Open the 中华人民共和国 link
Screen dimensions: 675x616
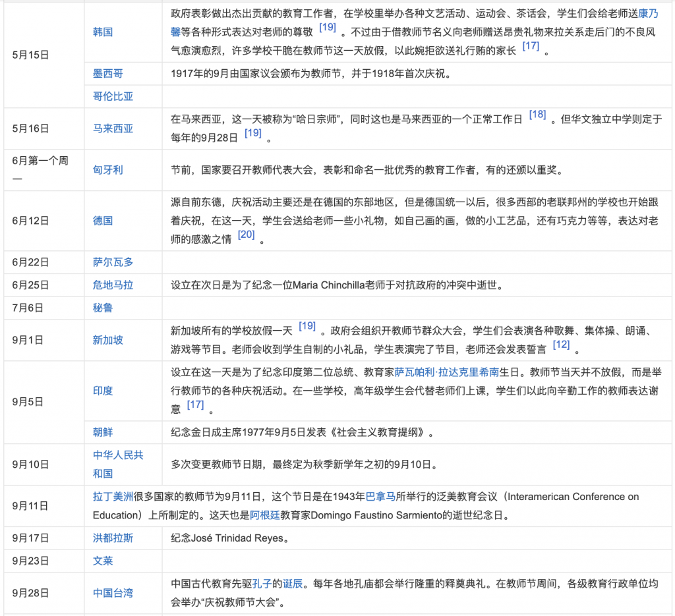click(x=118, y=464)
